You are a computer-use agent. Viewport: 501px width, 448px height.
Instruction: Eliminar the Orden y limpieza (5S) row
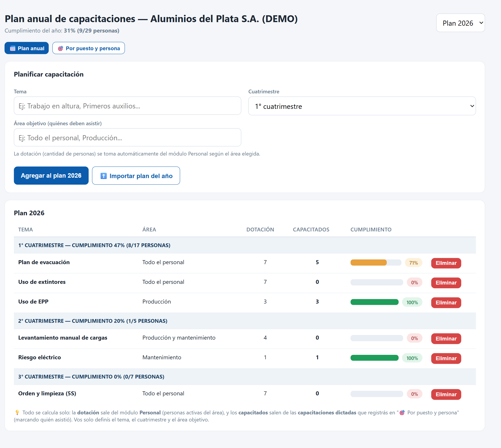[x=446, y=395]
